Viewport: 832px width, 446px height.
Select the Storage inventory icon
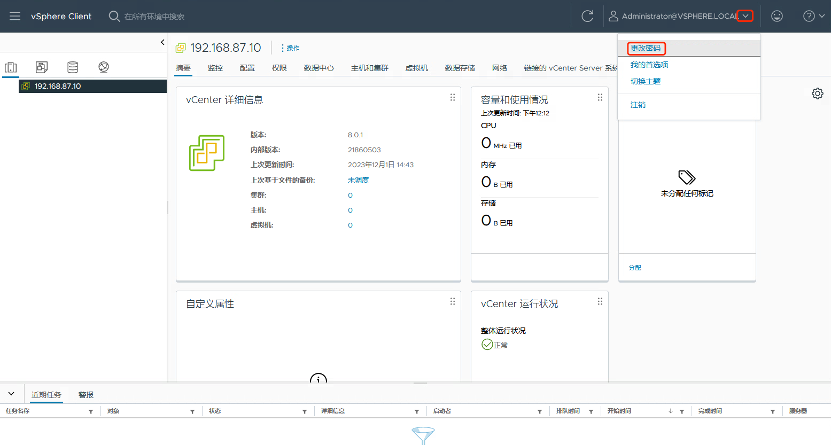click(x=73, y=67)
